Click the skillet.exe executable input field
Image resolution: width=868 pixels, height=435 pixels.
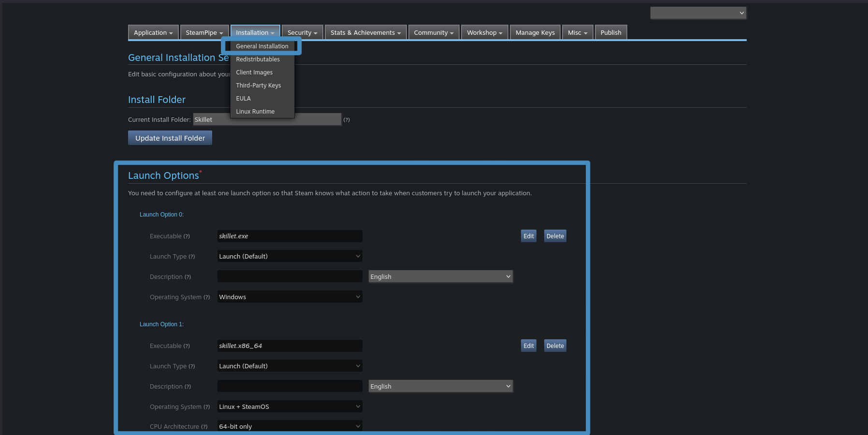(289, 236)
